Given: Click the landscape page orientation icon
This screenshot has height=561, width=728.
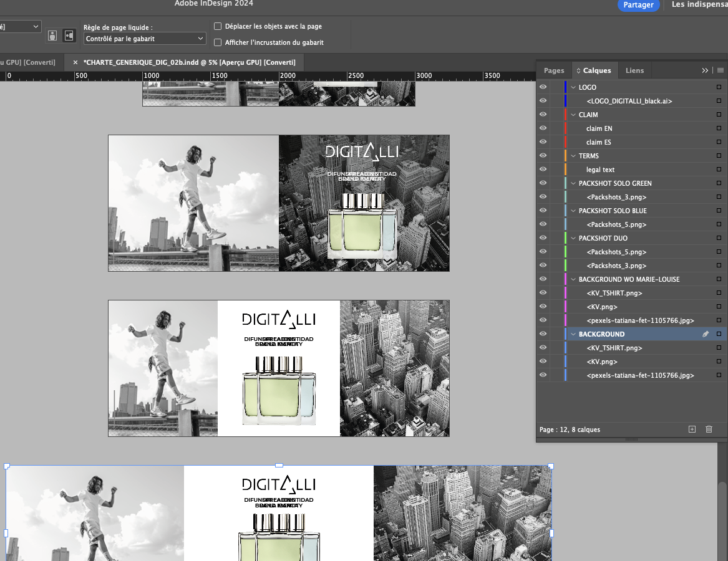Looking at the screenshot, I should tap(69, 36).
